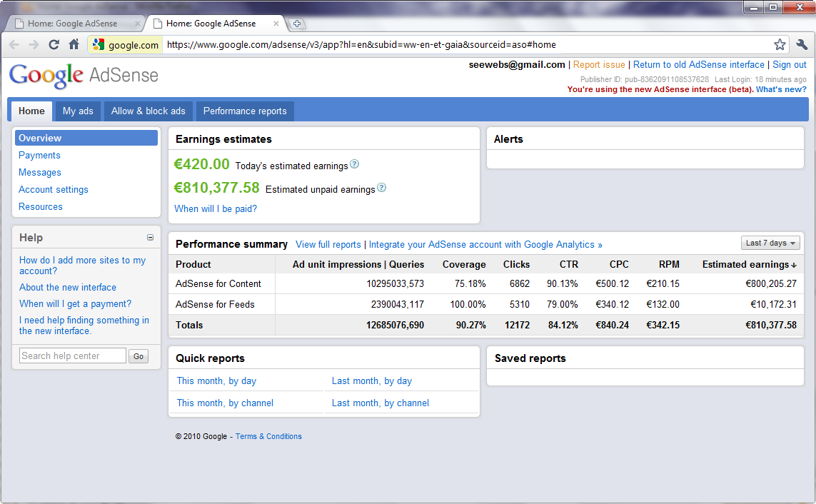The height and width of the screenshot is (504, 816).
Task: Click the Sign out link
Action: tap(790, 64)
